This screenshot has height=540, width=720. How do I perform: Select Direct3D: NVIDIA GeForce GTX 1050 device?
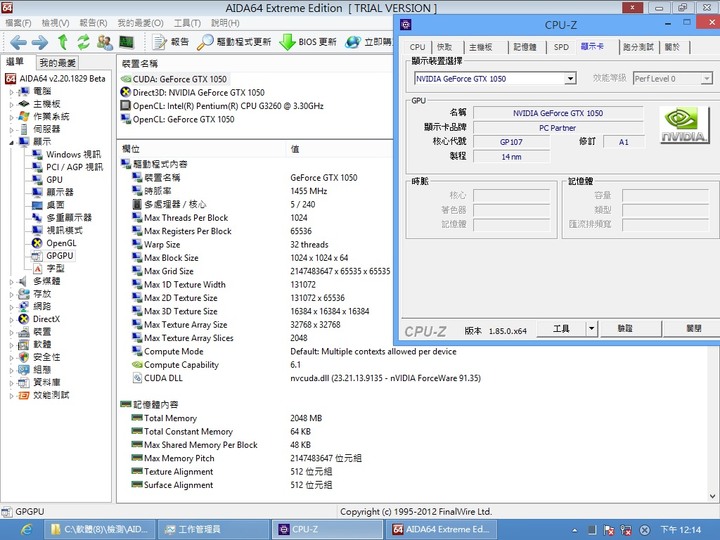(x=198, y=92)
